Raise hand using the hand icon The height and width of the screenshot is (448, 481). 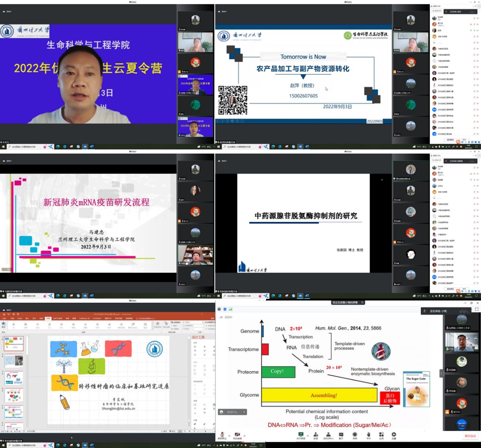(x=368, y=435)
